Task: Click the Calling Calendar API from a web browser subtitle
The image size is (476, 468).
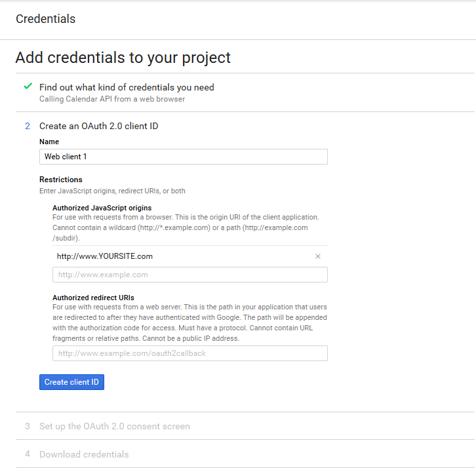Action: pyautogui.click(x=112, y=99)
